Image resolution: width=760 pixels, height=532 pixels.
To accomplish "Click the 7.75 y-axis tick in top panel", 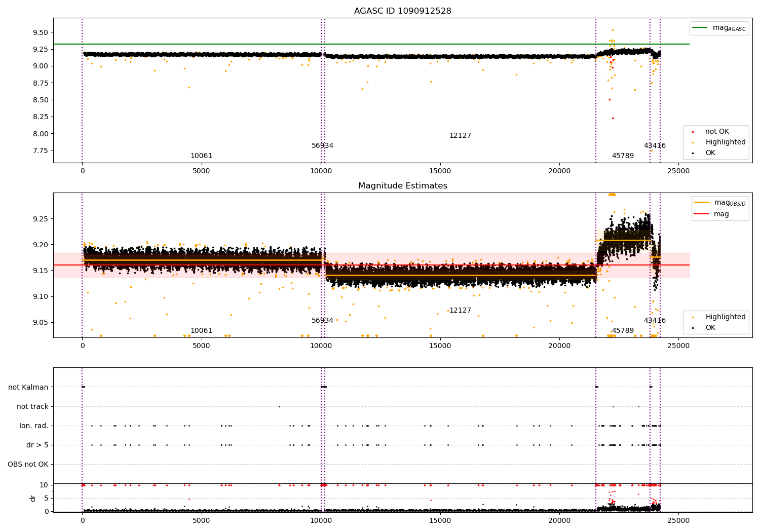I will [40, 150].
